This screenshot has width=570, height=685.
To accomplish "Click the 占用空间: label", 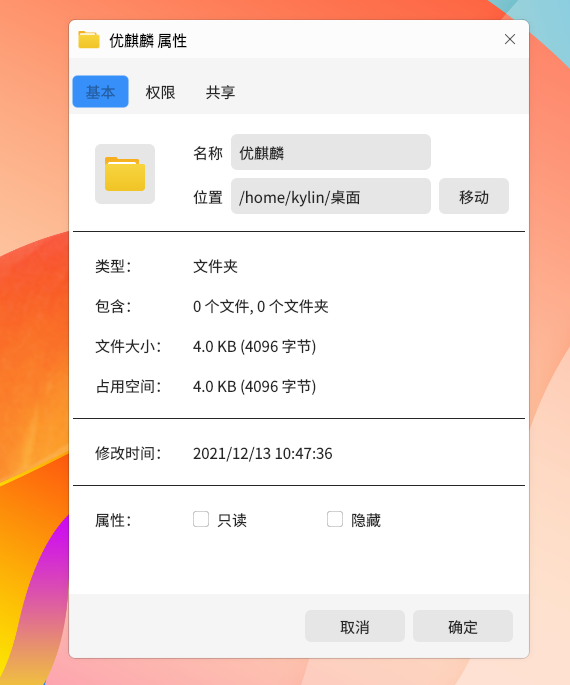I will pos(128,387).
